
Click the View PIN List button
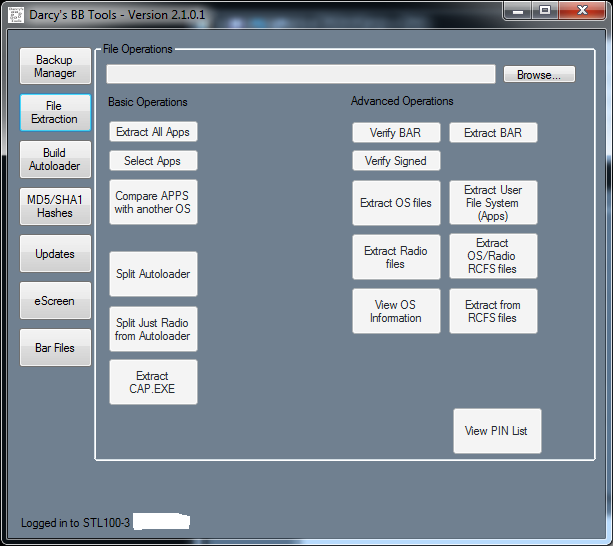point(496,431)
